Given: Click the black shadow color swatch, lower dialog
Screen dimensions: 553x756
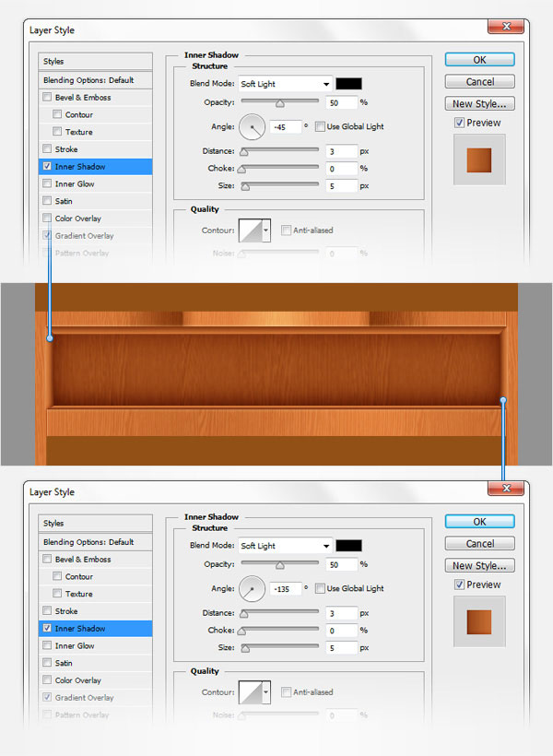Looking at the screenshot, I should pyautogui.click(x=348, y=545).
